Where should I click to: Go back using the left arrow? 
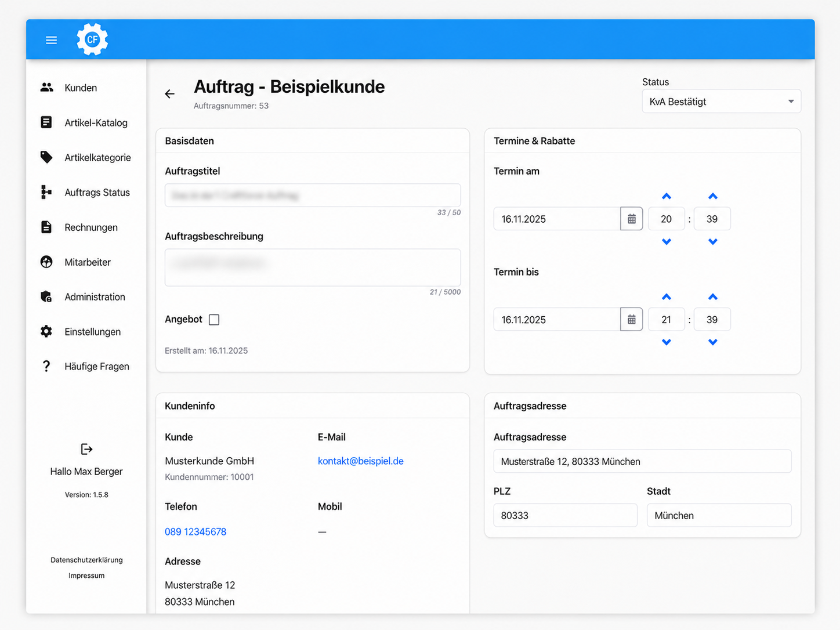(x=169, y=94)
